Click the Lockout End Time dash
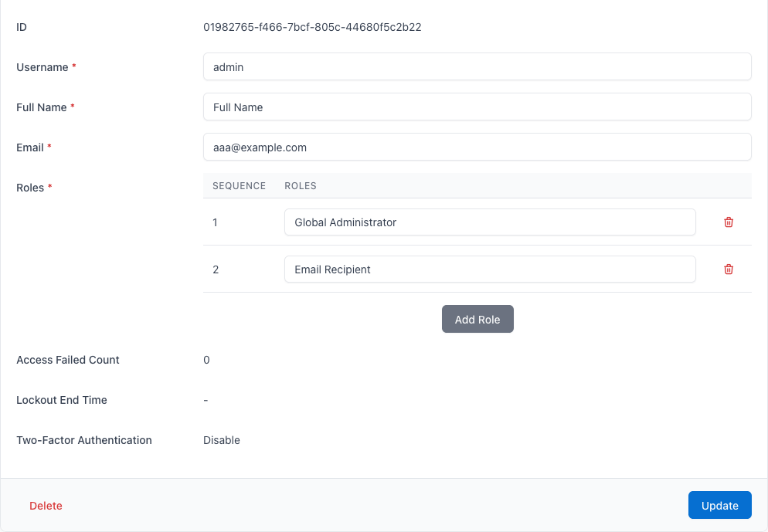 tap(206, 399)
